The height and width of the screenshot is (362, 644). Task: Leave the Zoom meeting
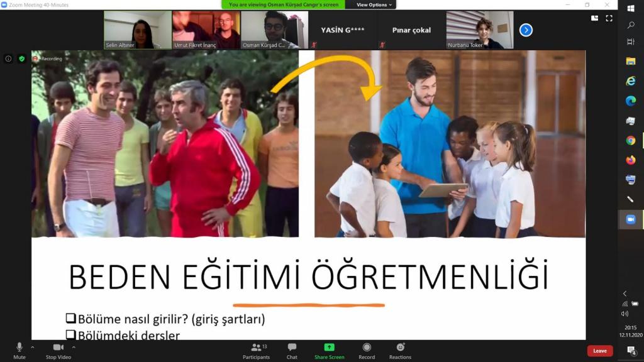click(599, 351)
